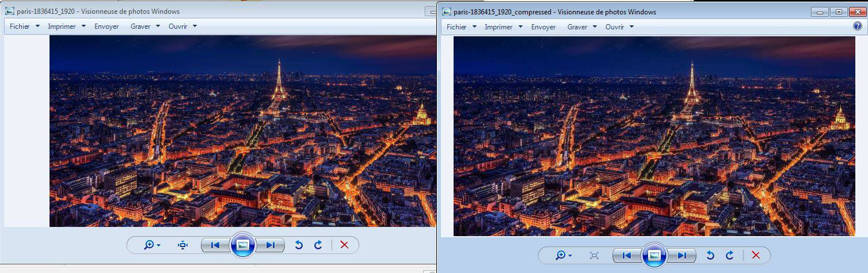The image size is (868, 273).
Task: Click app icon in left window title bar
Action: point(10,11)
